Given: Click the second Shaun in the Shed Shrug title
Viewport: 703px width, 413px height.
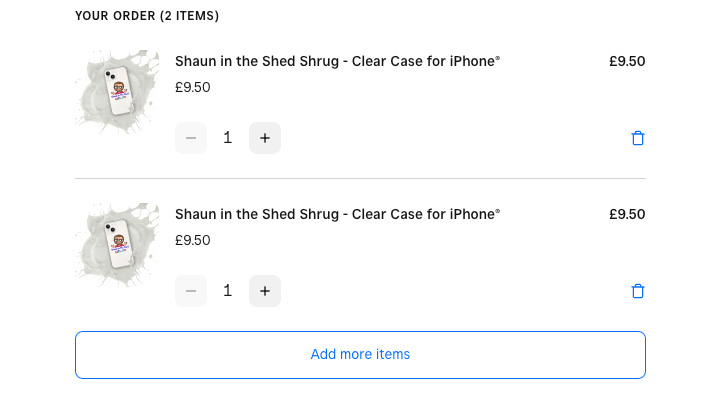Looking at the screenshot, I should 337,214.
